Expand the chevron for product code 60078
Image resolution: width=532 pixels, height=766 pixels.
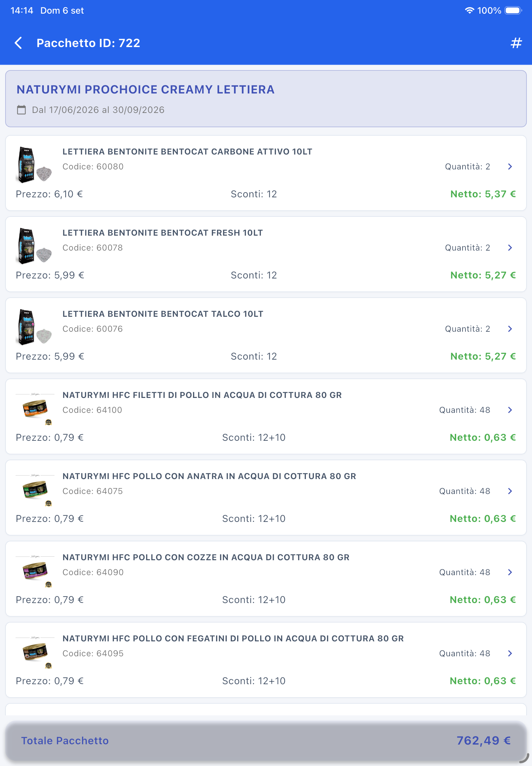[x=510, y=247]
